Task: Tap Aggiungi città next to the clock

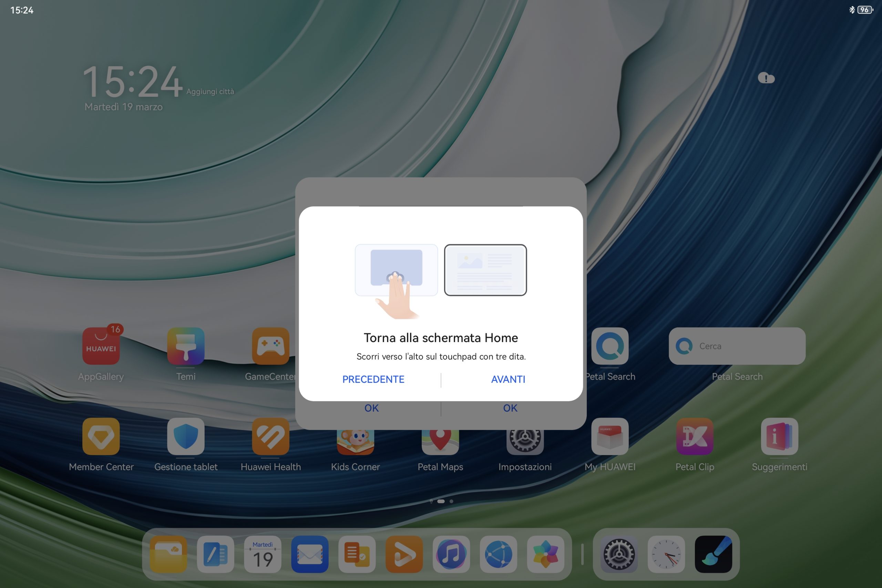Action: pos(210,92)
